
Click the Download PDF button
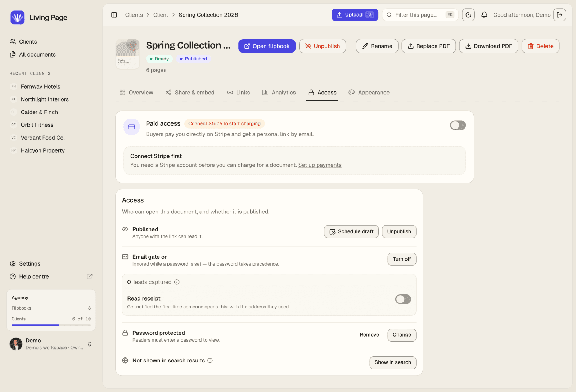pos(489,46)
